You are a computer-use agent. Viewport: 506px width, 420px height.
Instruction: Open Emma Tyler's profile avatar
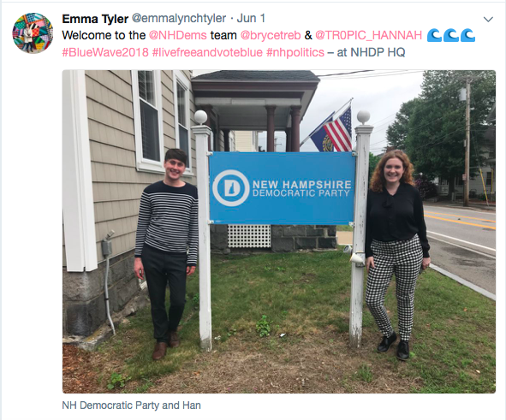[x=33, y=33]
